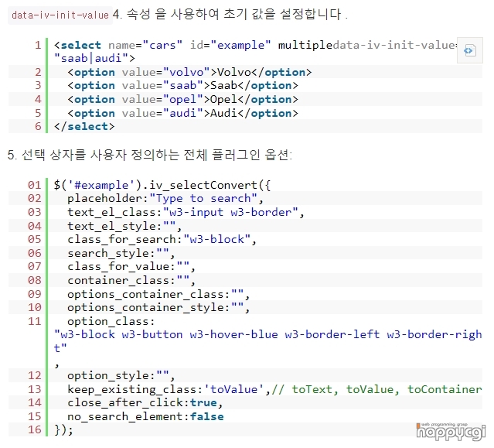The width and height of the screenshot is (494, 448).
Task: Click the options_container_style:"" line
Action: click(x=158, y=307)
